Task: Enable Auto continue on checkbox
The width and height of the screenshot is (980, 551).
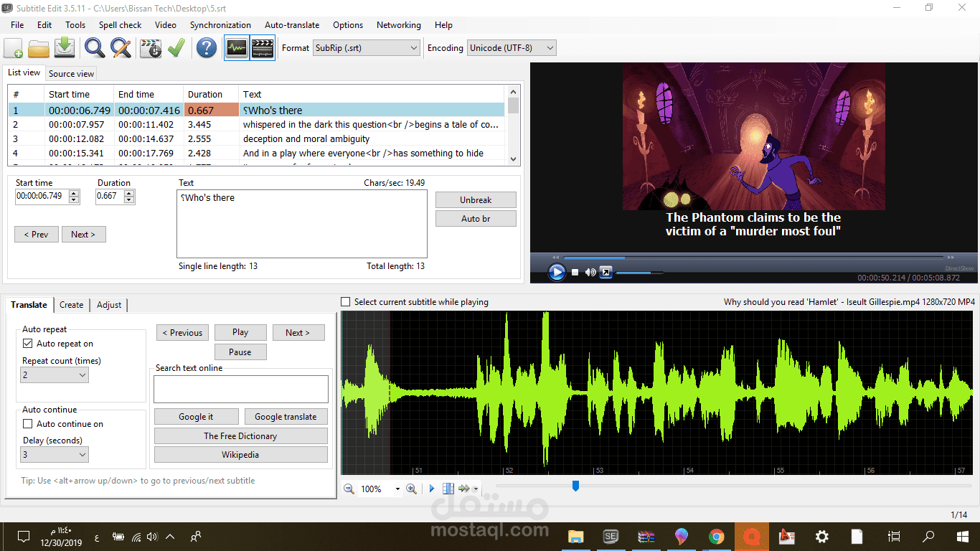Action: [28, 424]
